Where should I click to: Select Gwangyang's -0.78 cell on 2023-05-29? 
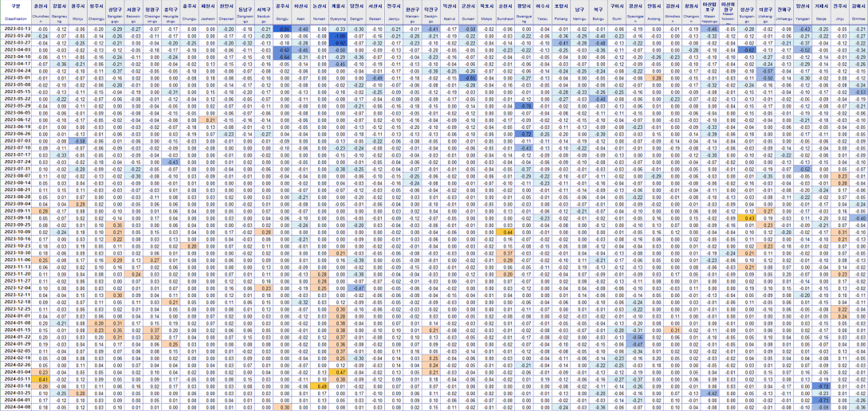pos(524,106)
